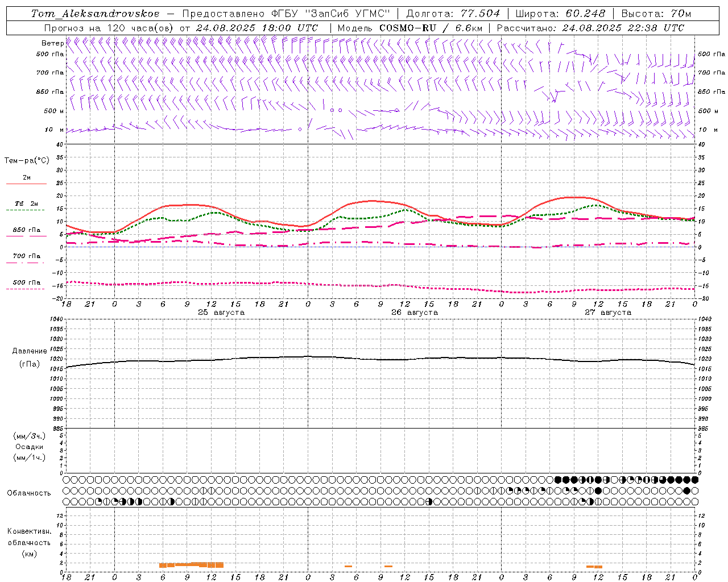The height and width of the screenshot is (582, 728).
Task: Click the Высота: 70м label
Action: [656, 14]
